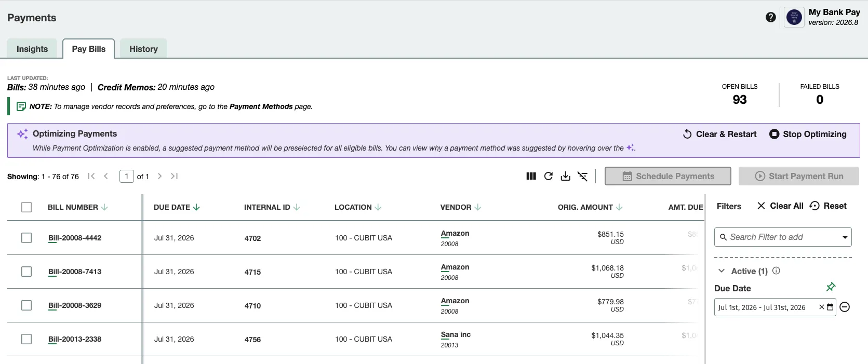
Task: Click internal ID 4756 cell
Action: (252, 340)
